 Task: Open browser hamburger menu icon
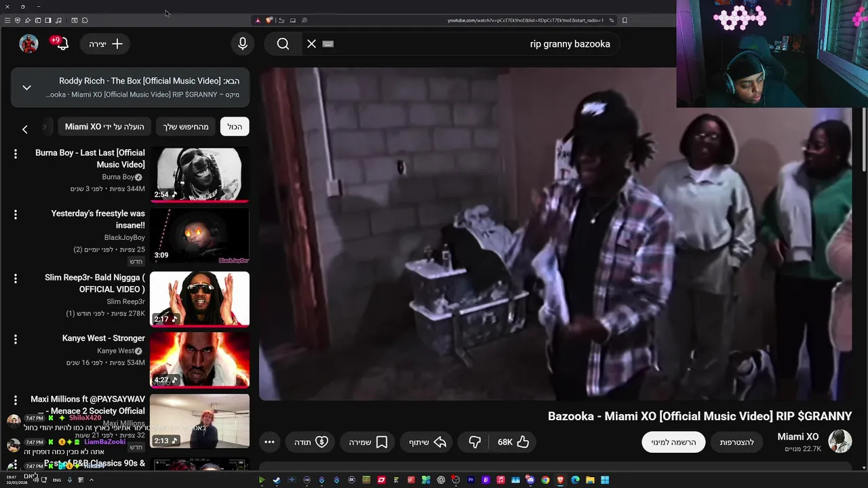(7, 20)
